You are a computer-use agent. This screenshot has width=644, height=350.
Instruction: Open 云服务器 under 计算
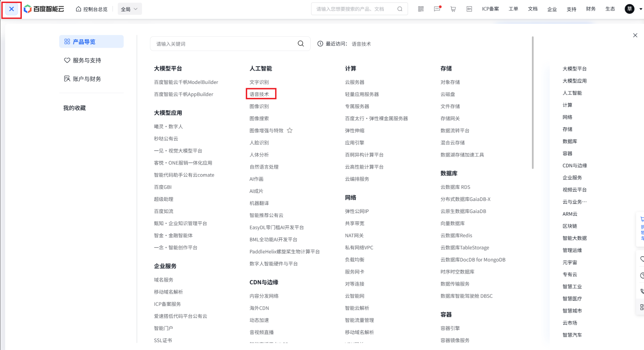355,82
